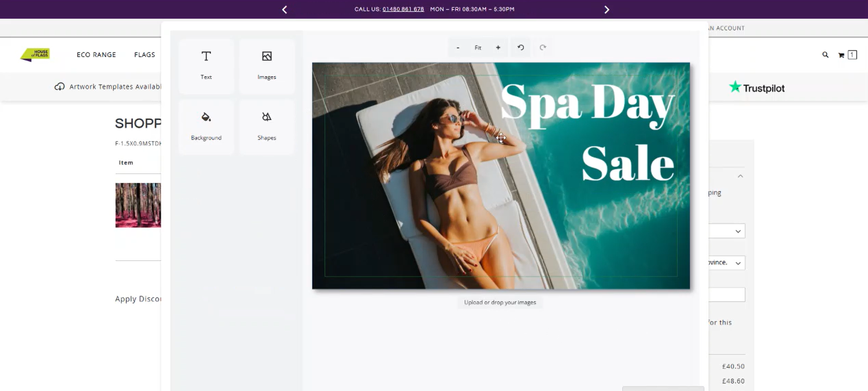Click the search magnifier icon

(x=825, y=55)
